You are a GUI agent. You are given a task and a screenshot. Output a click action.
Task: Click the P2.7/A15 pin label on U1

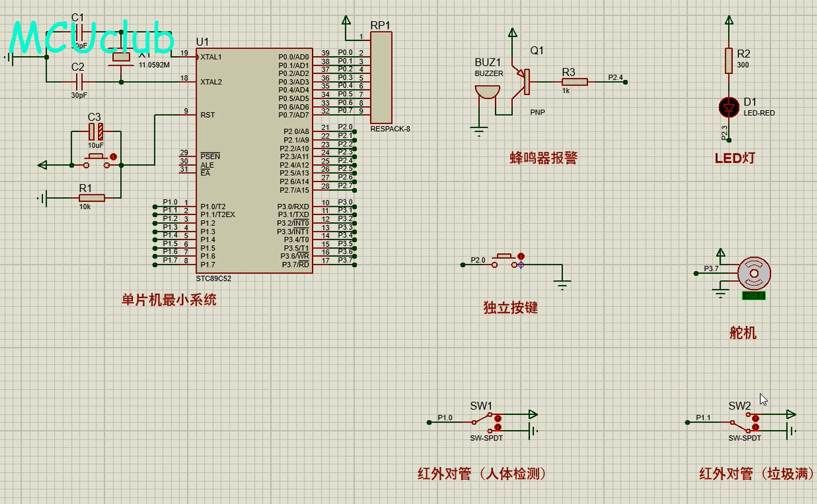pos(295,190)
